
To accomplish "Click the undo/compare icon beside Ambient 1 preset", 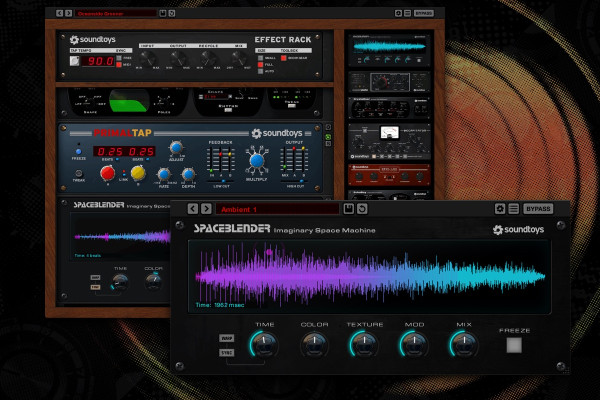I will coord(362,209).
